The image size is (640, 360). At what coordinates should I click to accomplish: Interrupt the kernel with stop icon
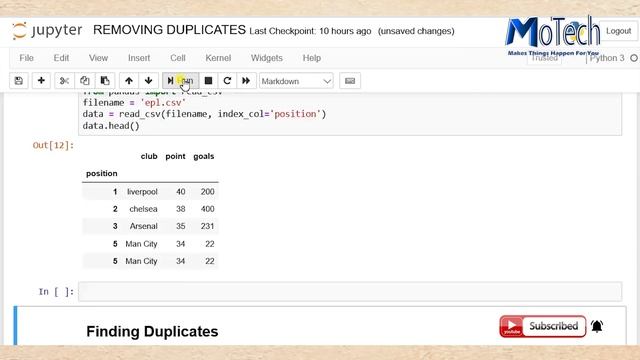(208, 81)
